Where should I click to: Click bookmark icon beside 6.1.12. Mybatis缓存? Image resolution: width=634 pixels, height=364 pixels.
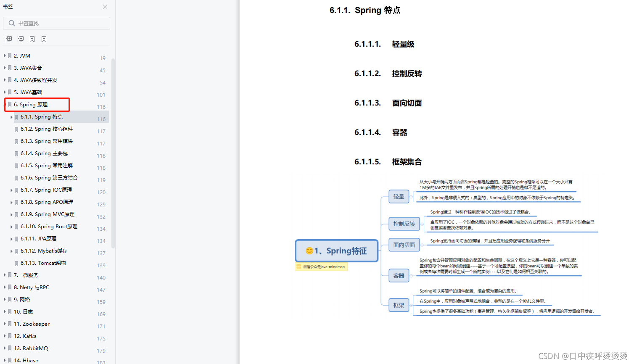coord(16,251)
